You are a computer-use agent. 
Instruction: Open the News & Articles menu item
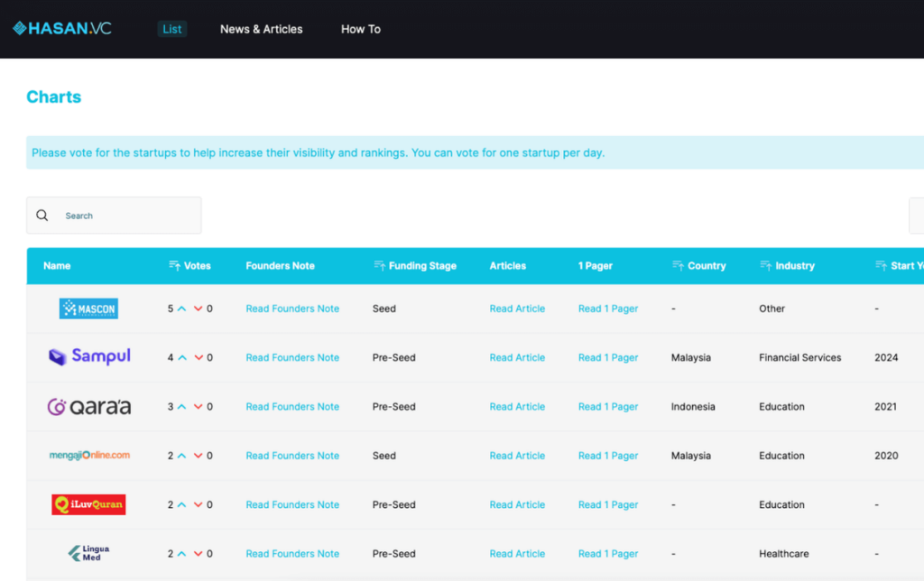click(x=261, y=28)
